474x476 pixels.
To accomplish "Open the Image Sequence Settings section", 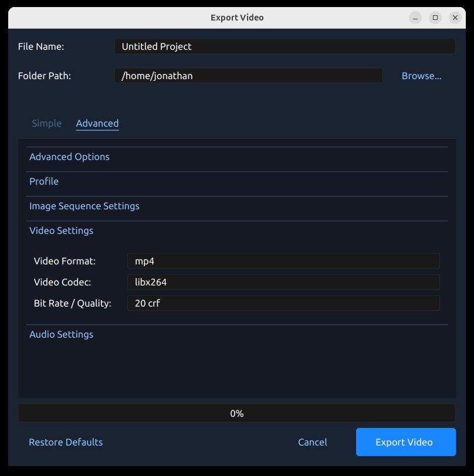I will 84,206.
